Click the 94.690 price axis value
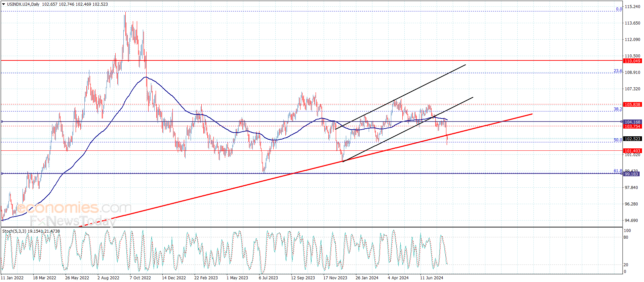The height and width of the screenshot is (282, 644). (631, 220)
